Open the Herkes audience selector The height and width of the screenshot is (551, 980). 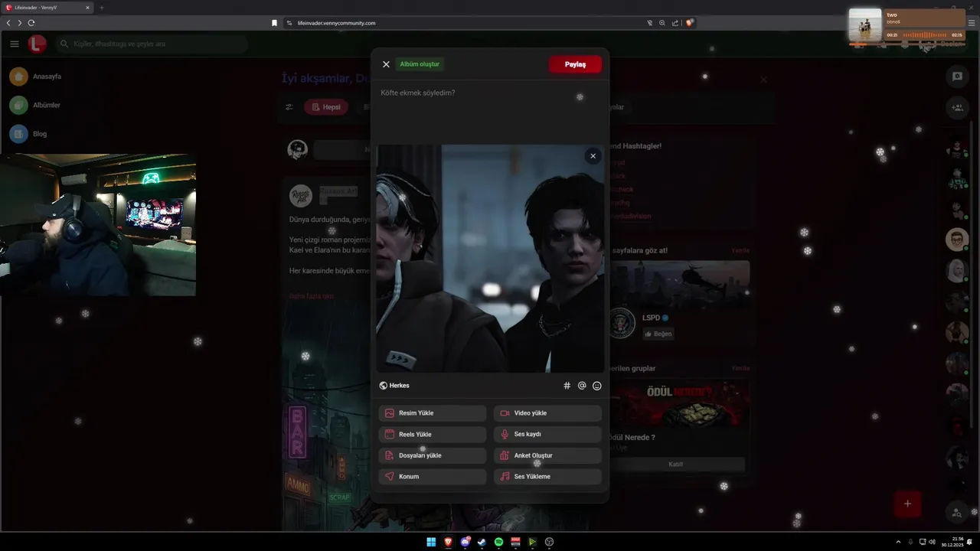(394, 386)
